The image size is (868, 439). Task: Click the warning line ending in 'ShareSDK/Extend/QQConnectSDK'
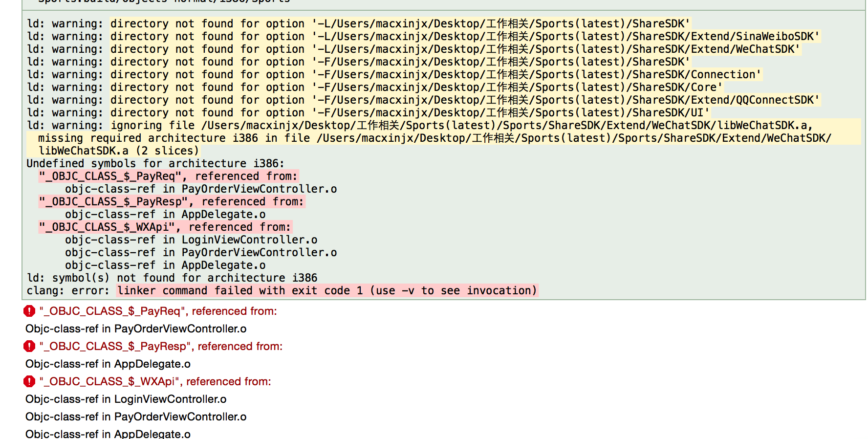(x=423, y=100)
